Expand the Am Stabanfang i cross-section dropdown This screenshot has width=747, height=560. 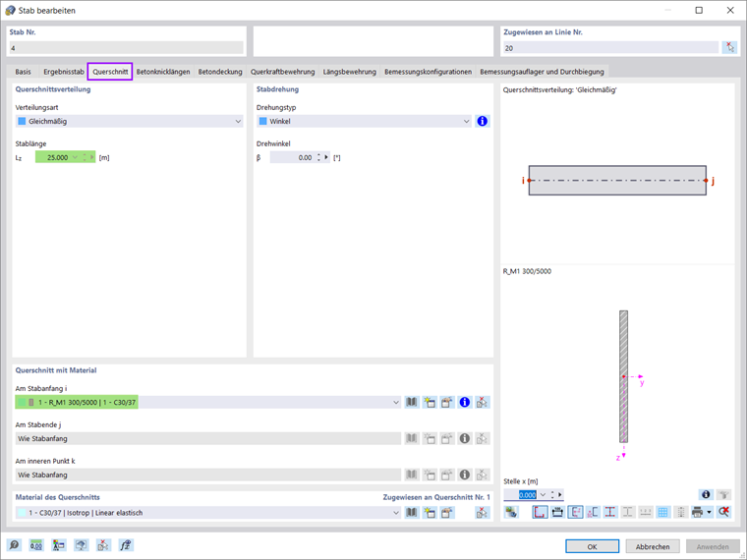click(395, 403)
